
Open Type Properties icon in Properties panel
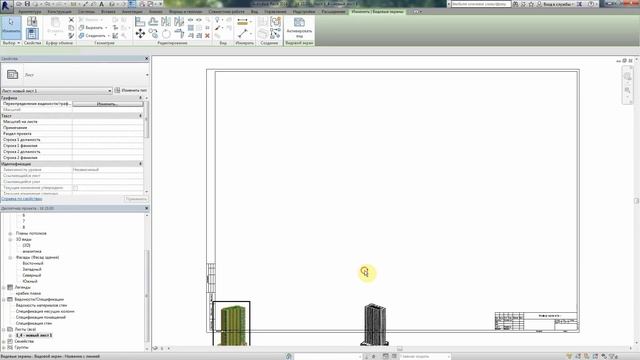[x=32, y=21]
